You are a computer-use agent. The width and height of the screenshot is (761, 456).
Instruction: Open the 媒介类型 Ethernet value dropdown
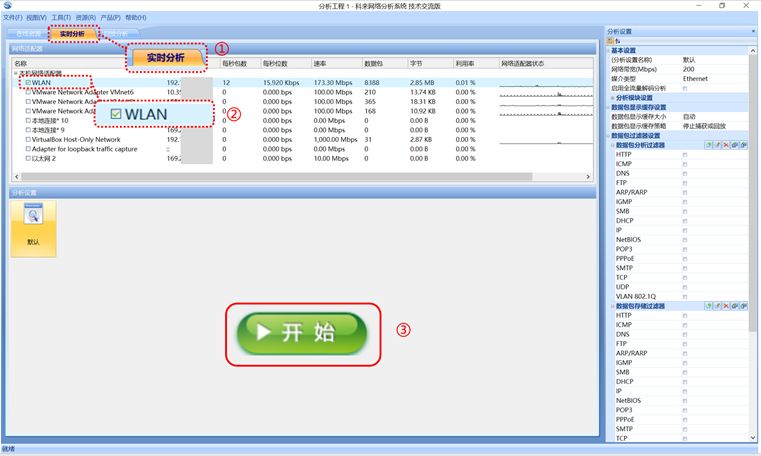[714, 79]
